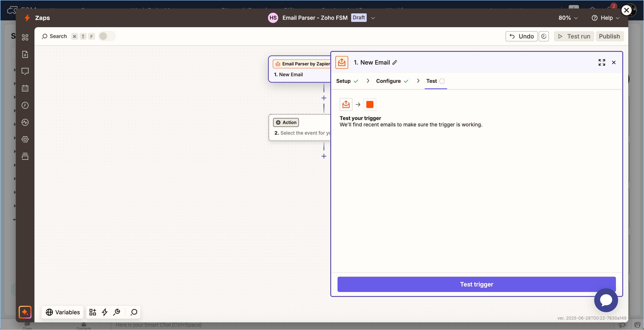The width and height of the screenshot is (644, 330).
Task: Open Zap history clock in sidebar
Action: (25, 105)
